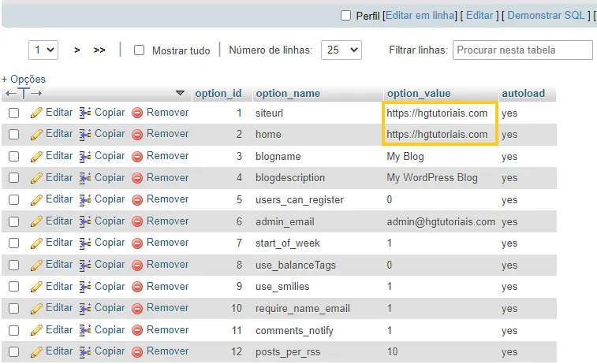This screenshot has width=597, height=364.
Task: Select the siteurl row checkbox
Action: [13, 113]
